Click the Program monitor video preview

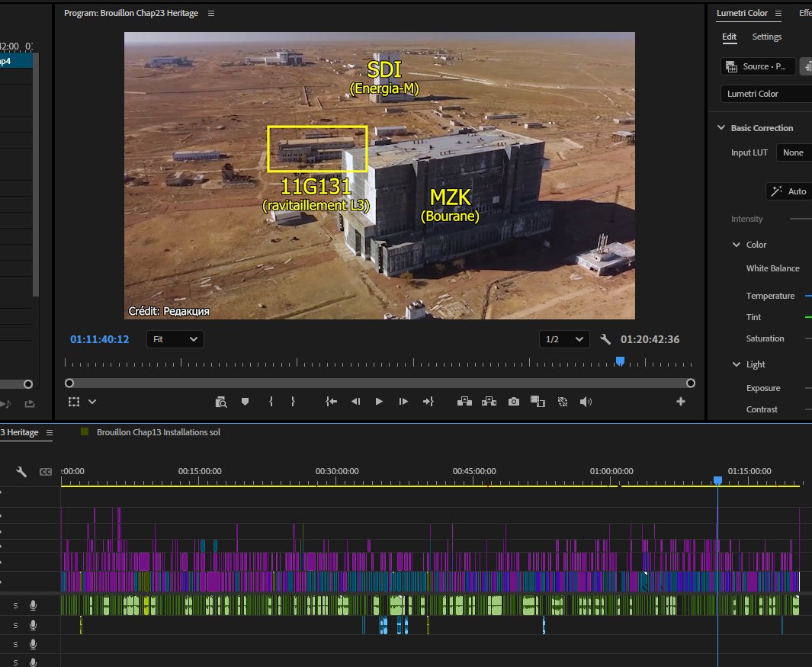coord(380,175)
